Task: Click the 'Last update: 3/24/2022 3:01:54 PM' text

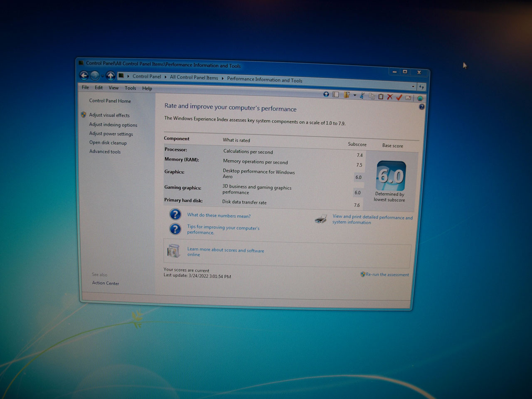Action: tap(197, 276)
